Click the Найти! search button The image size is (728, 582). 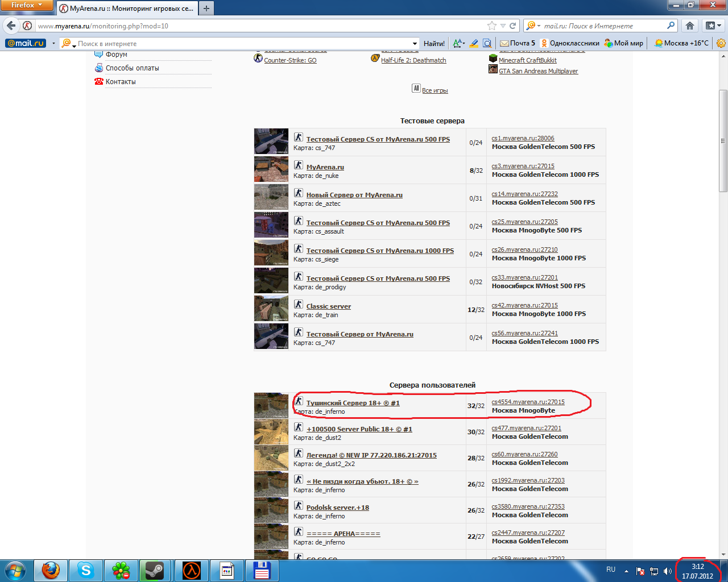pyautogui.click(x=434, y=43)
